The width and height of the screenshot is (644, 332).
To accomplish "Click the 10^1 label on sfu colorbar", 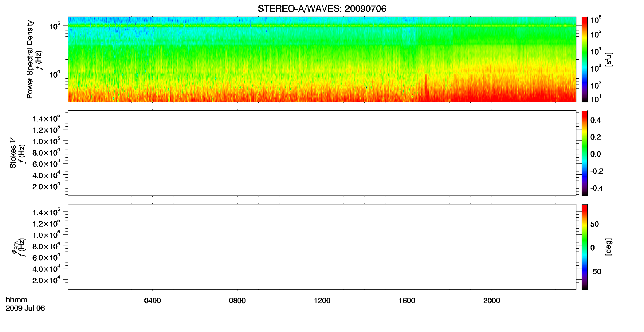I will 596,99.
